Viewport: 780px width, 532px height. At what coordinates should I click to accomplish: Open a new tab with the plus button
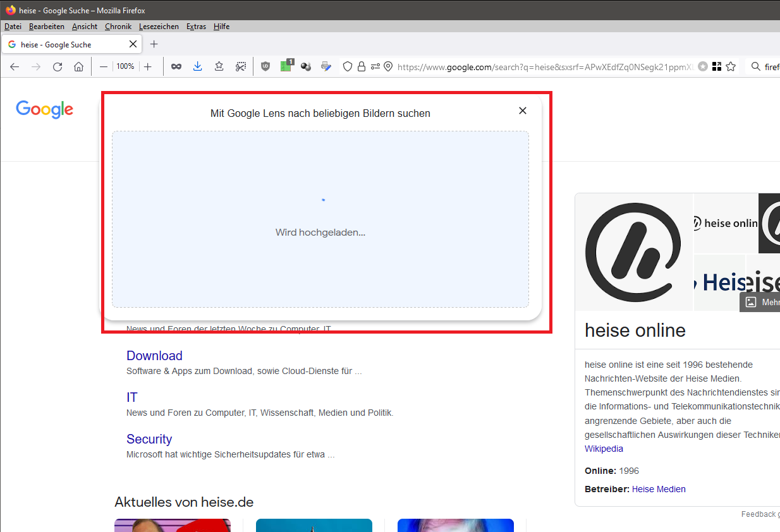pyautogui.click(x=154, y=44)
